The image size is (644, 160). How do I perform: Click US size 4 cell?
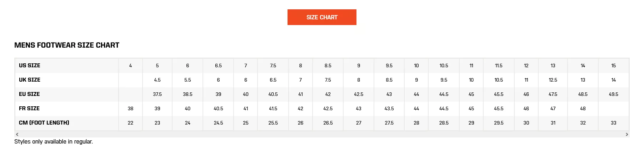pyautogui.click(x=130, y=66)
